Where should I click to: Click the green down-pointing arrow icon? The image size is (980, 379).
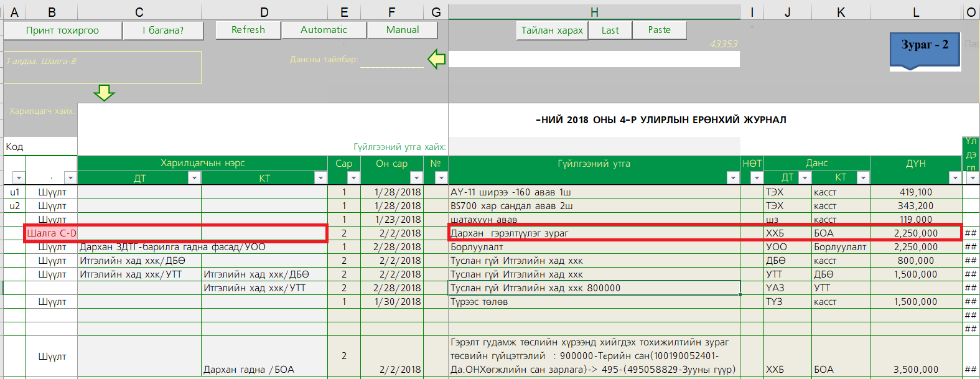(x=104, y=93)
